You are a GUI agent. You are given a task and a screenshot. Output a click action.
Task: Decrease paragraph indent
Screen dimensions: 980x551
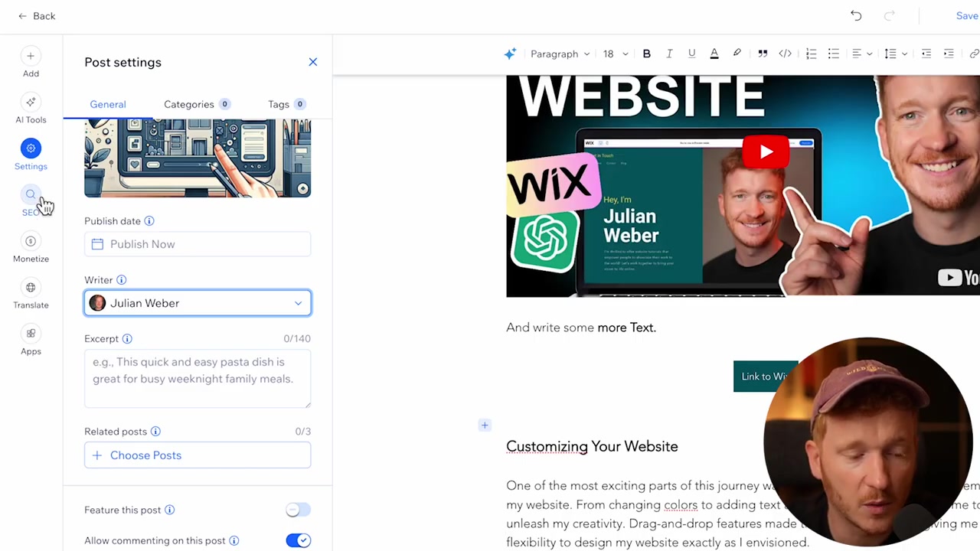click(926, 54)
